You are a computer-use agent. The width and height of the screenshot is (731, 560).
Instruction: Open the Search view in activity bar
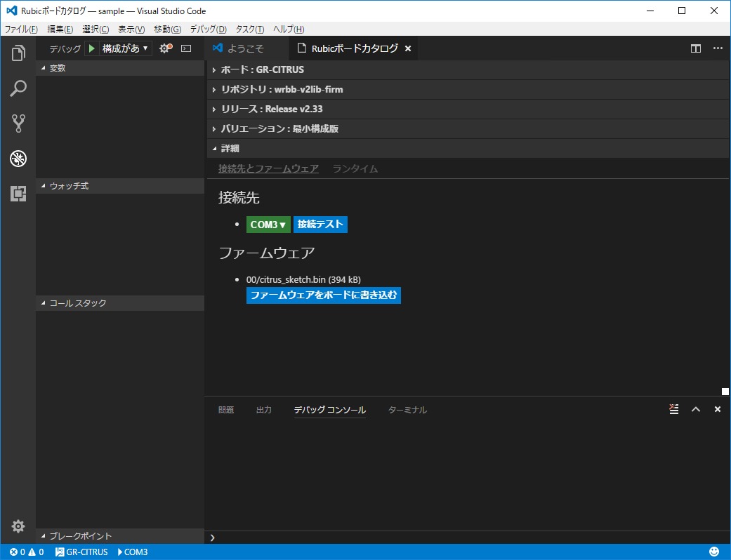pyautogui.click(x=18, y=88)
